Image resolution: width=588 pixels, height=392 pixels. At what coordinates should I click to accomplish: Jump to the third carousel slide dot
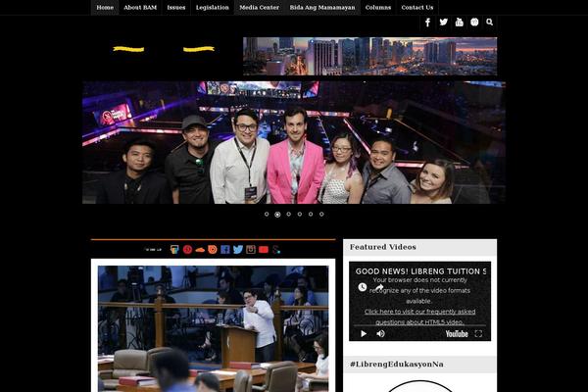pos(288,215)
